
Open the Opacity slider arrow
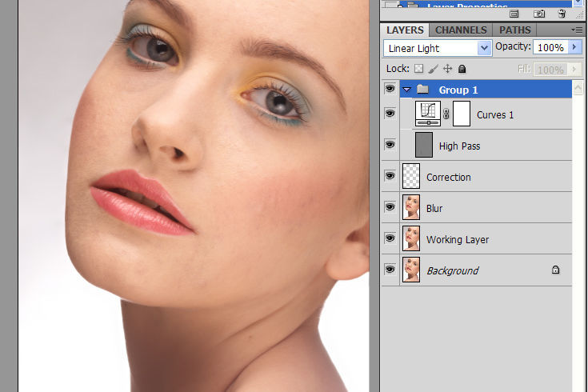574,47
